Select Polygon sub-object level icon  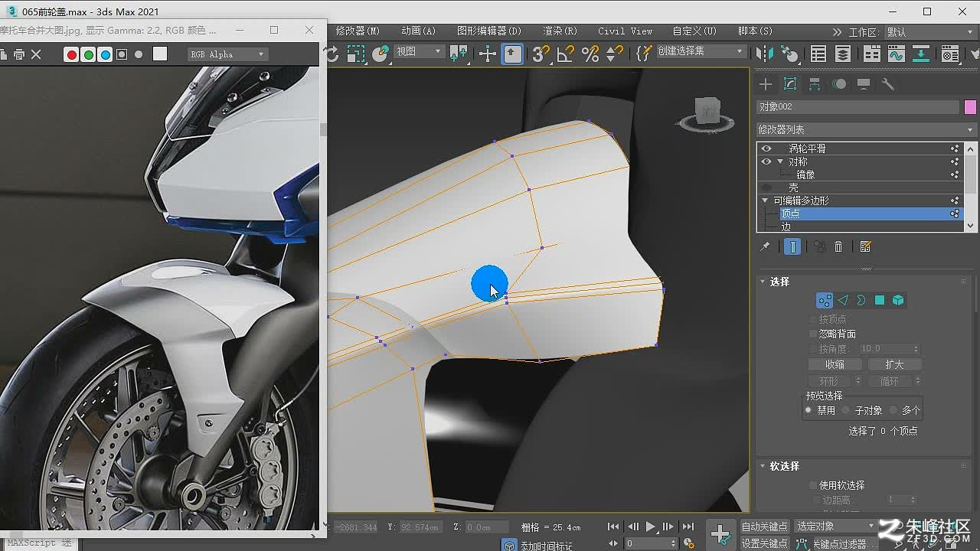(880, 300)
